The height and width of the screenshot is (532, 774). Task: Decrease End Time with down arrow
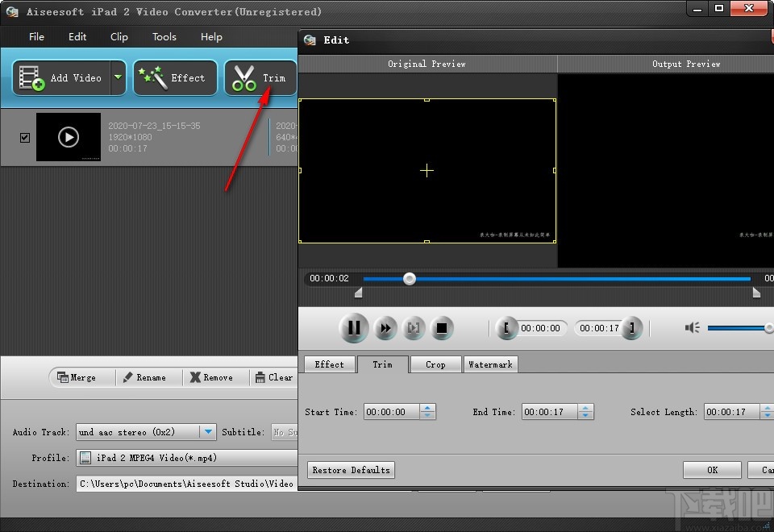(x=586, y=416)
